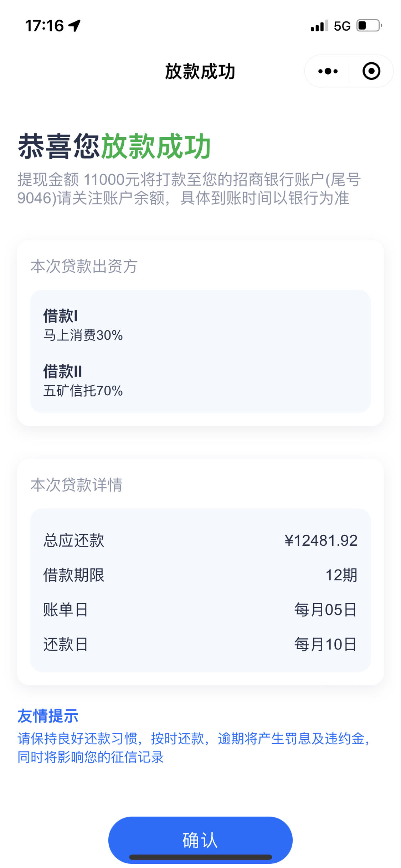Select the 借款I lender heading
Viewport: 401px width, 868px height.
click(x=60, y=315)
